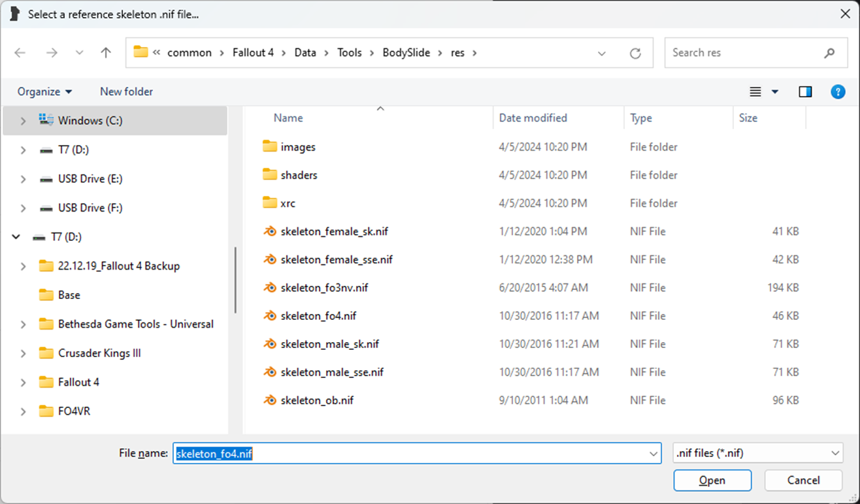Click the BodySlide breadcrumb segment
Viewport: 860px width, 504px height.
point(406,53)
